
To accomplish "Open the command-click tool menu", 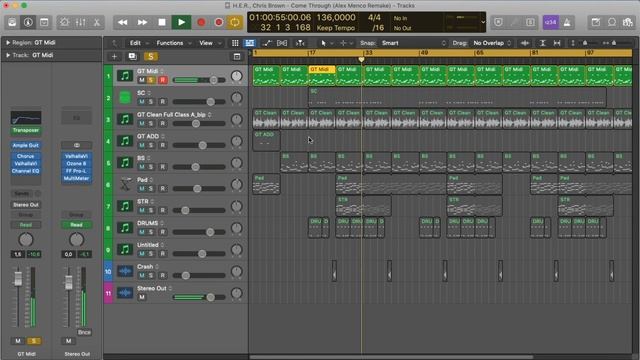I will 346,43.
